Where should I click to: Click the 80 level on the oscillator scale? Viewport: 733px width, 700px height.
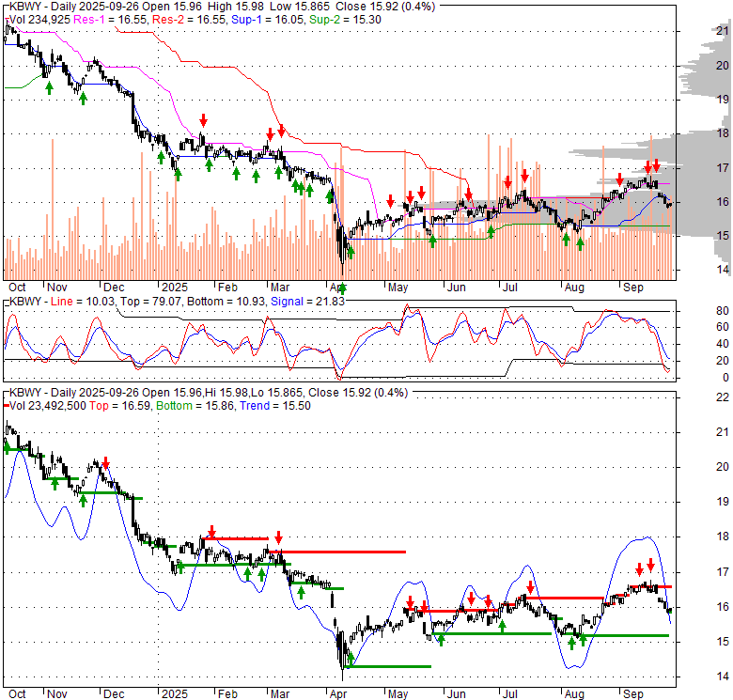click(723, 311)
